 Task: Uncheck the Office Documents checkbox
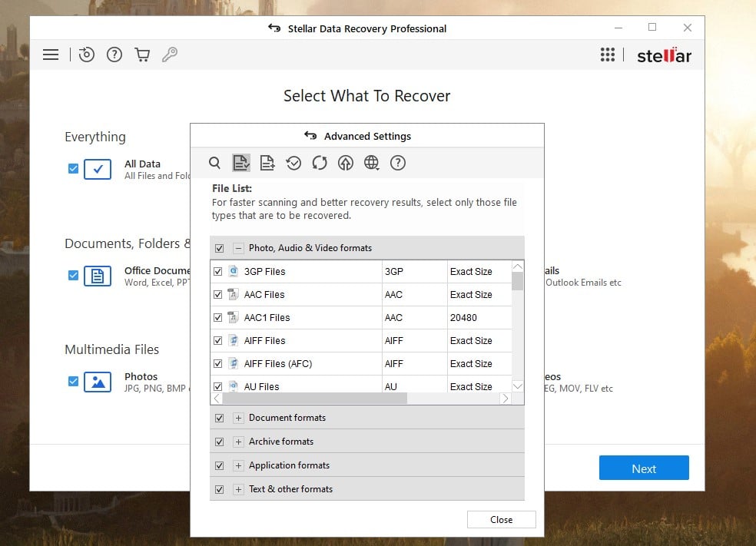[73, 275]
